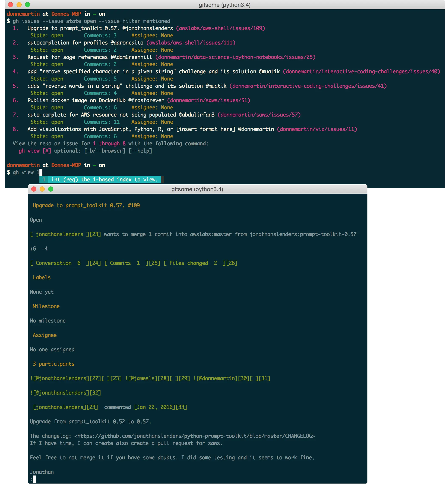
Task: Click green zoom button of lower window
Action: [x=51, y=189]
